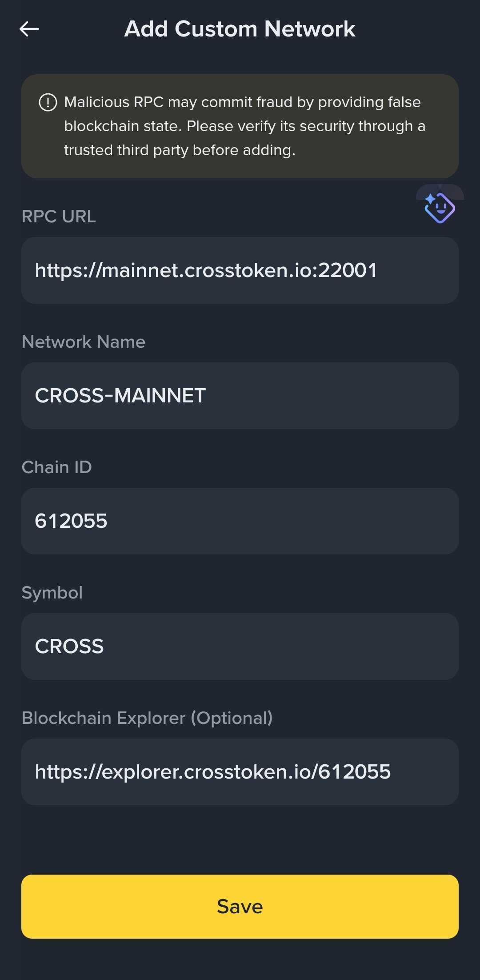Focus the Chain ID field containing 612055
Viewport: 480px width, 980px height.
point(240,521)
